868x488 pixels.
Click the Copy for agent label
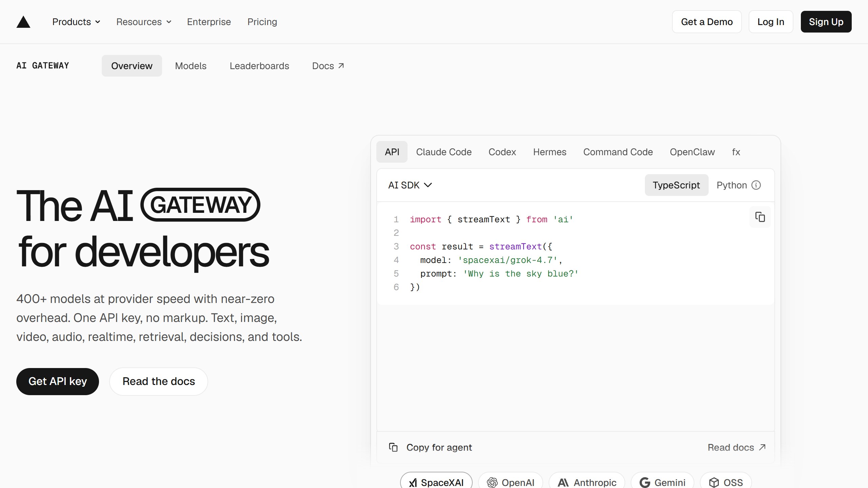(439, 447)
